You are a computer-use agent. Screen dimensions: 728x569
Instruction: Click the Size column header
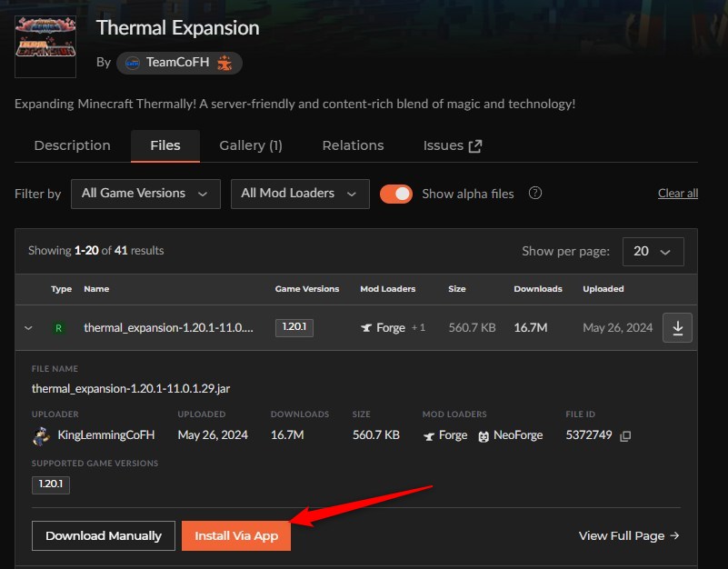pos(457,289)
